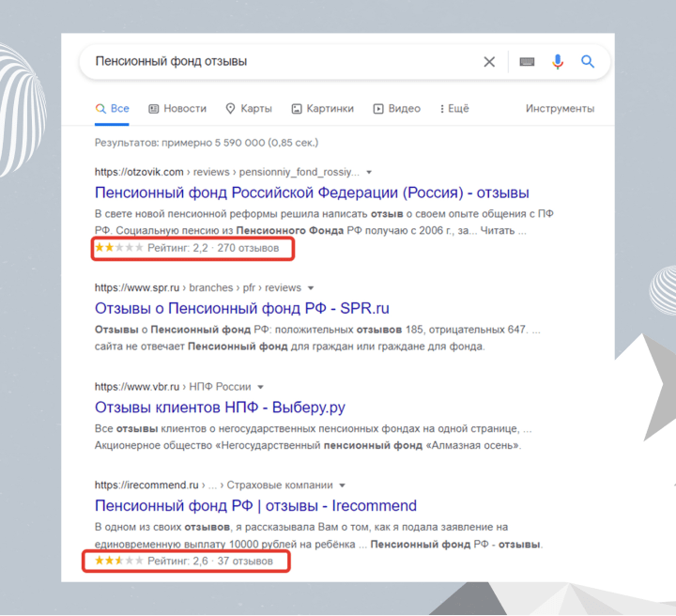This screenshot has width=676, height=616.
Task: Expand the dropdown arrow next to the otzovik.com URL
Action: [x=369, y=173]
